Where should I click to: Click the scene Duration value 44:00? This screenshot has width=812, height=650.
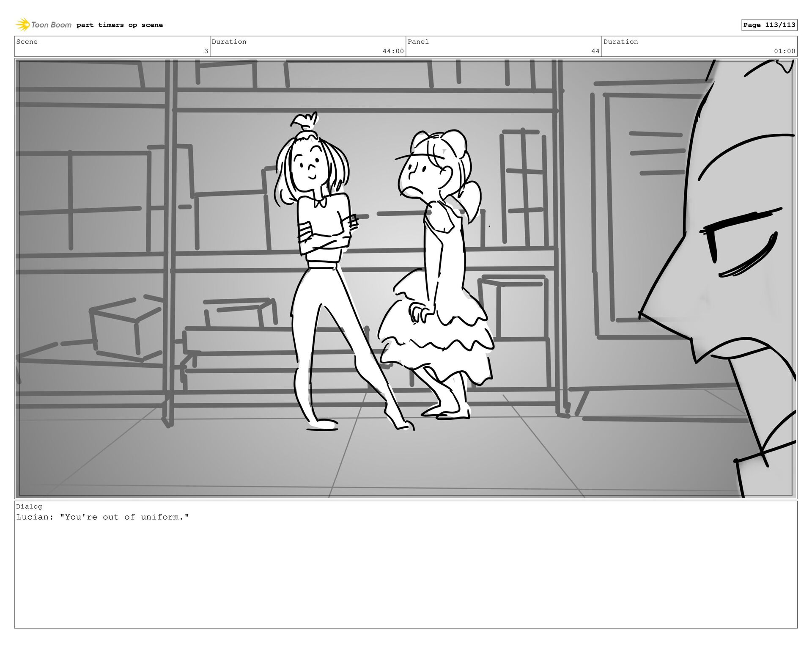pos(393,51)
